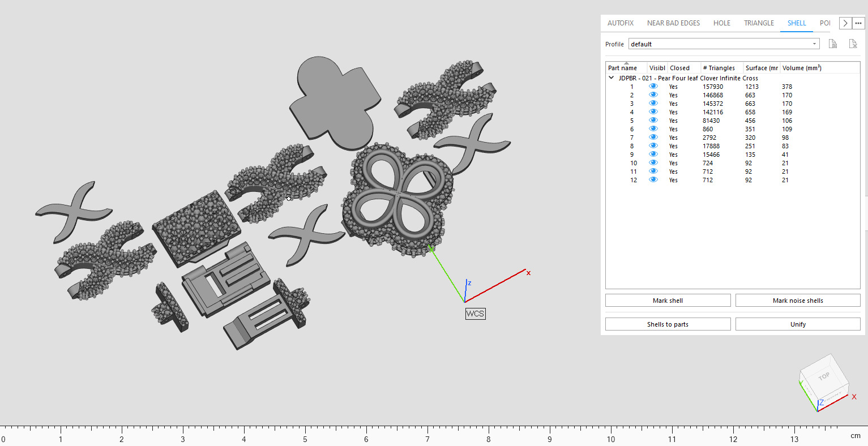Click triangle count 15466

click(x=711, y=155)
